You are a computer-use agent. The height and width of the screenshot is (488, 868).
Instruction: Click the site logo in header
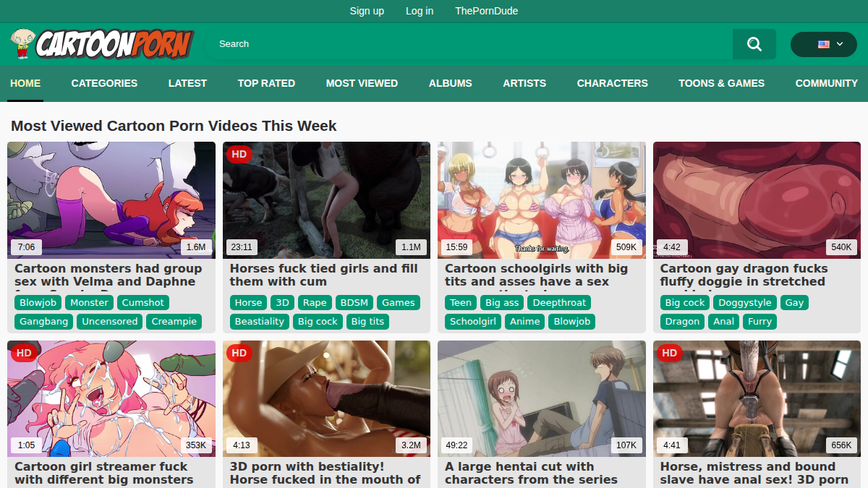click(x=102, y=44)
